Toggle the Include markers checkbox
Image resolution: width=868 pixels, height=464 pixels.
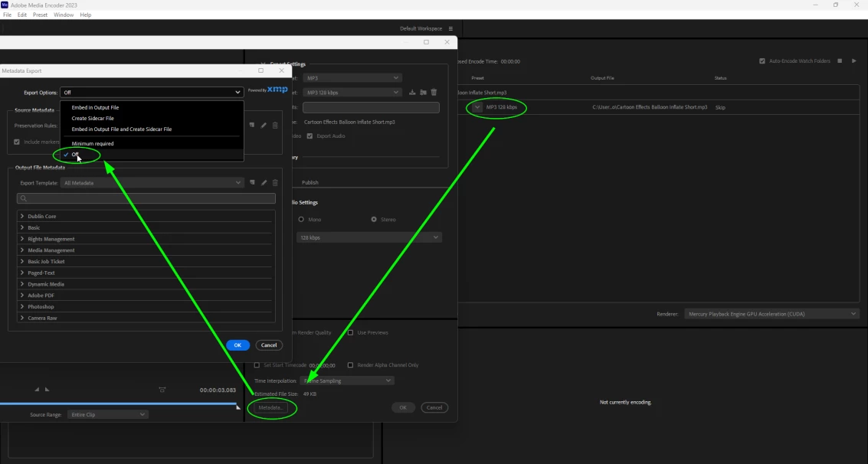[17, 142]
